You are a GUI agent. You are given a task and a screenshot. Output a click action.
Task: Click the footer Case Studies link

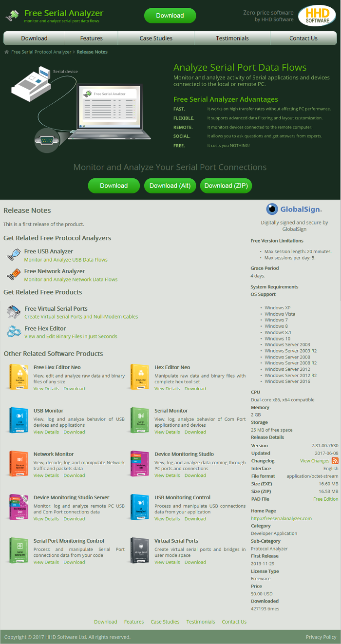[x=165, y=622]
